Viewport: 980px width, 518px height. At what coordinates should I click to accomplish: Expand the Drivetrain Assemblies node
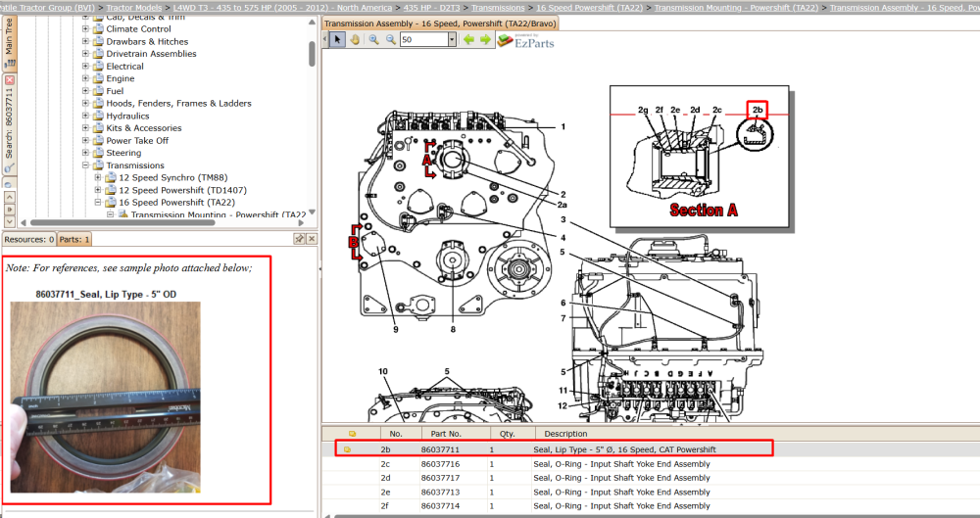(x=85, y=54)
